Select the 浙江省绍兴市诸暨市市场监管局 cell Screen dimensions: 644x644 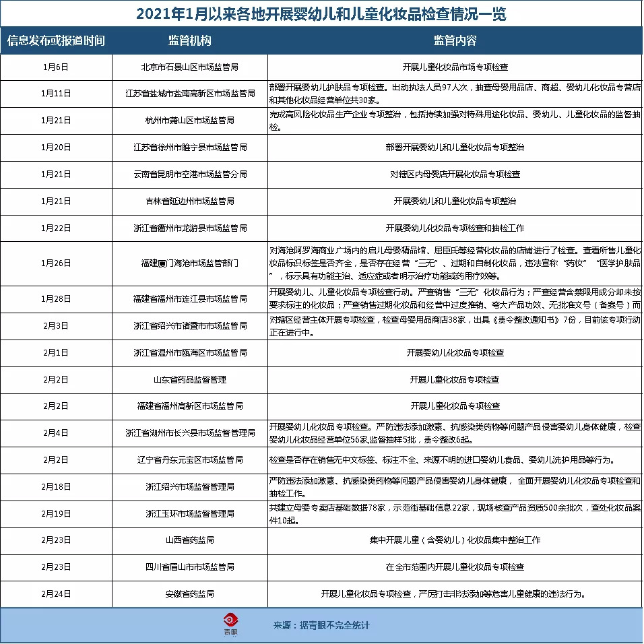pos(190,326)
